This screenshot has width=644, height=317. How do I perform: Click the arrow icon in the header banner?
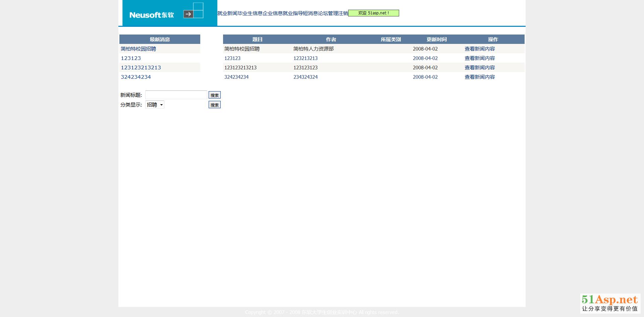point(188,14)
